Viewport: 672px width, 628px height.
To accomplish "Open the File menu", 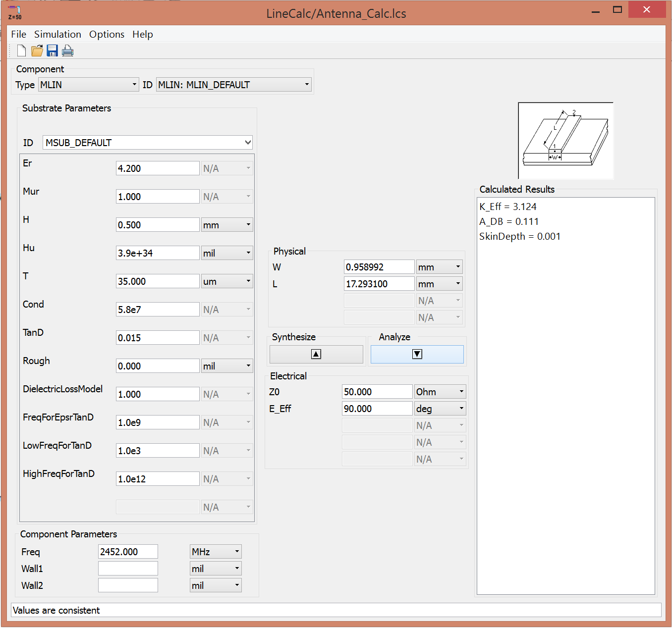I will pos(18,34).
